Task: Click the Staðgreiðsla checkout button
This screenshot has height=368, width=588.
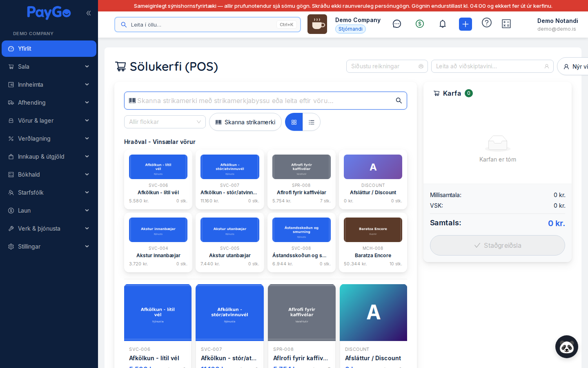Action: click(497, 245)
